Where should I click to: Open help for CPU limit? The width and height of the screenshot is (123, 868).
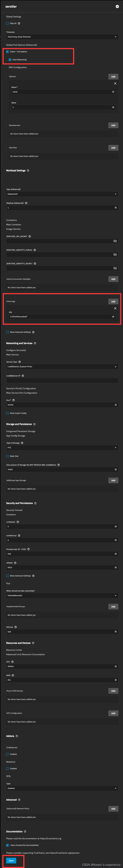tap(12, 661)
